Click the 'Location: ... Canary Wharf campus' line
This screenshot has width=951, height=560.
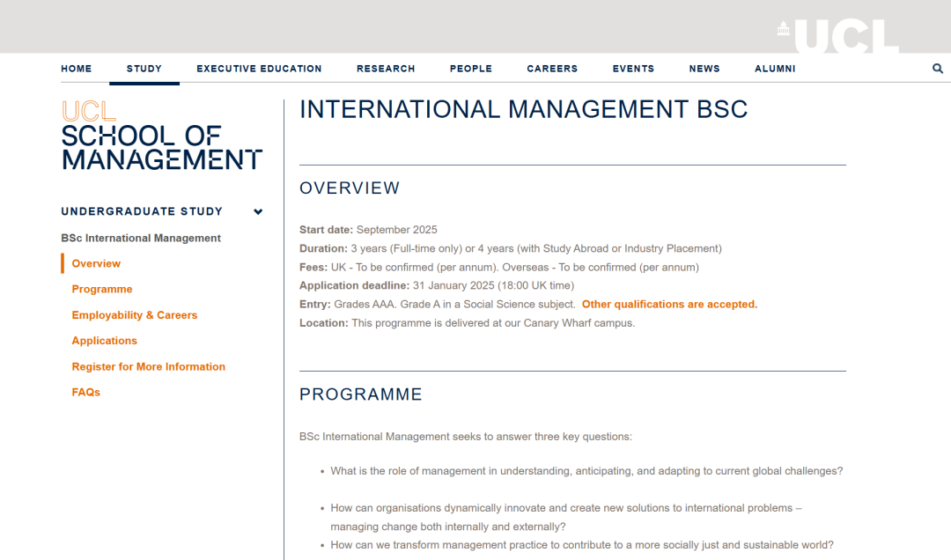tap(467, 323)
